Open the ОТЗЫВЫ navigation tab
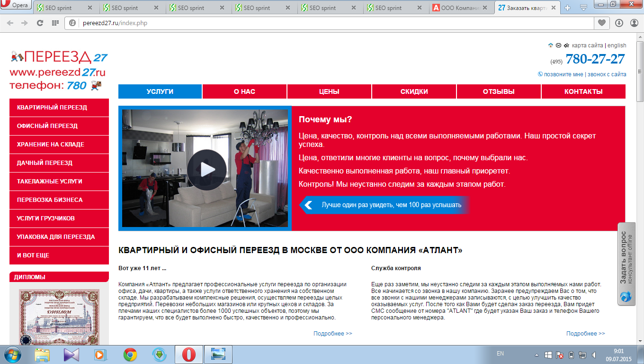This screenshot has height=364, width=644. click(x=499, y=91)
